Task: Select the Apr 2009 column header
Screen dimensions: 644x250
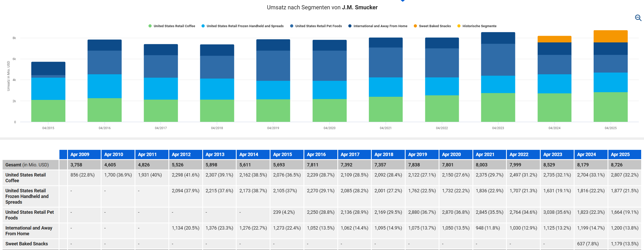Action: coord(80,155)
